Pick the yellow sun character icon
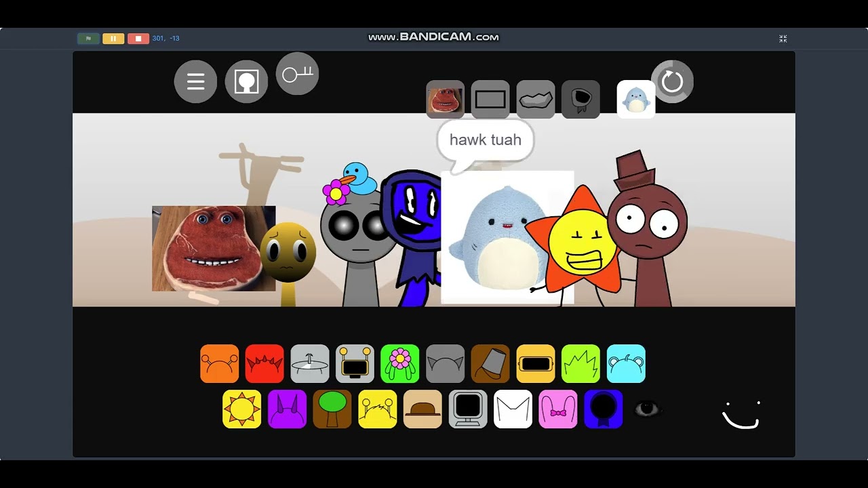The image size is (868, 488). point(242,409)
